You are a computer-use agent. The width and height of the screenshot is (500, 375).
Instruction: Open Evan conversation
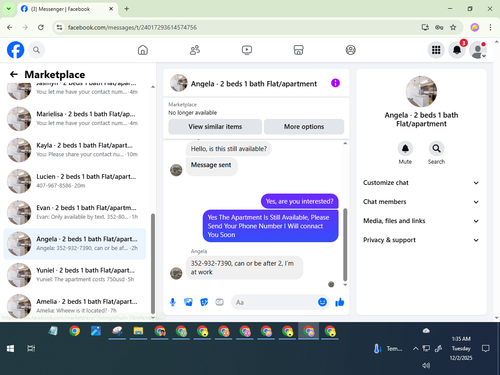[75, 212]
